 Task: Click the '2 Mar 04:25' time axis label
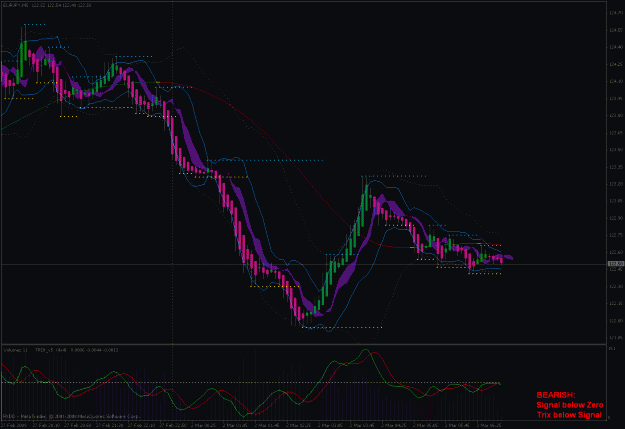(x=394, y=425)
